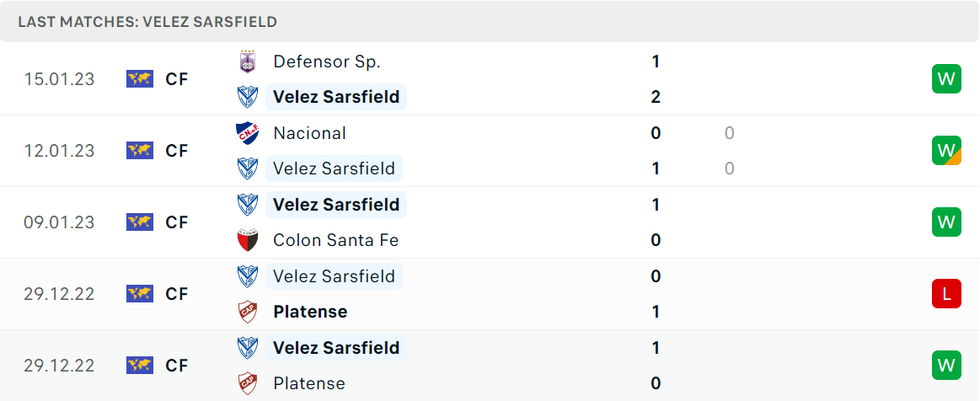Click the Platense crest in the 0-1 loss row

(248, 312)
